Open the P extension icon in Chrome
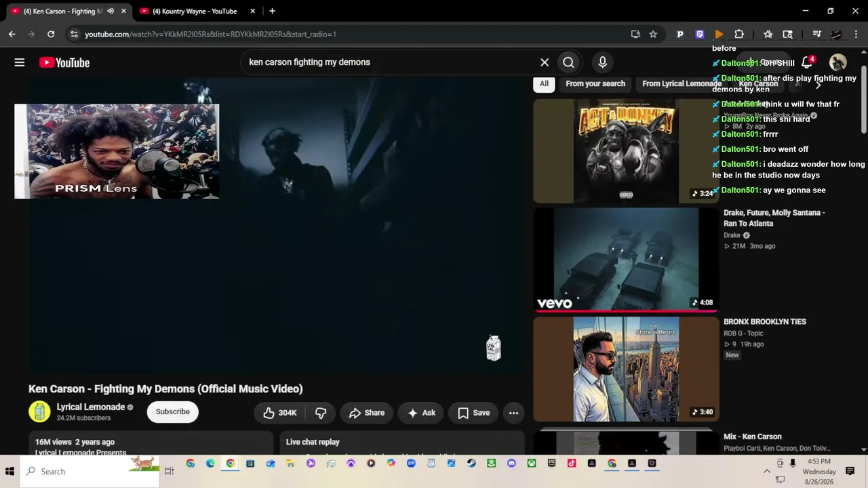 click(680, 34)
